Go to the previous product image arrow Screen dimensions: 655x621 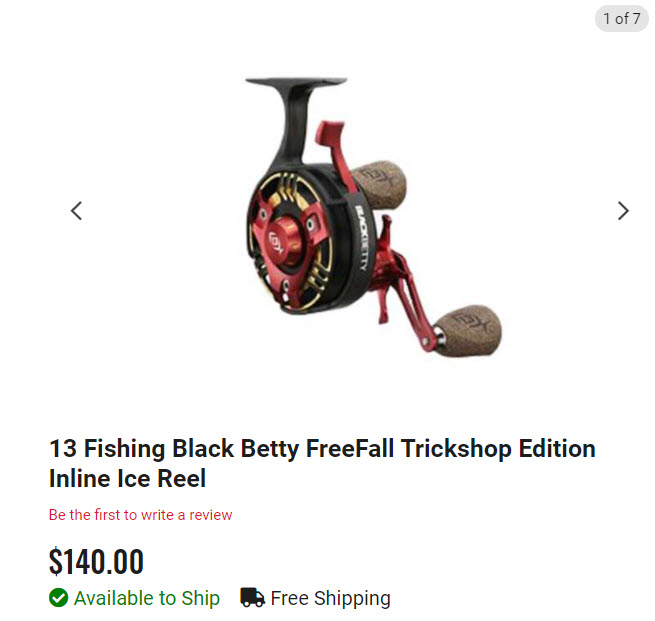click(76, 210)
